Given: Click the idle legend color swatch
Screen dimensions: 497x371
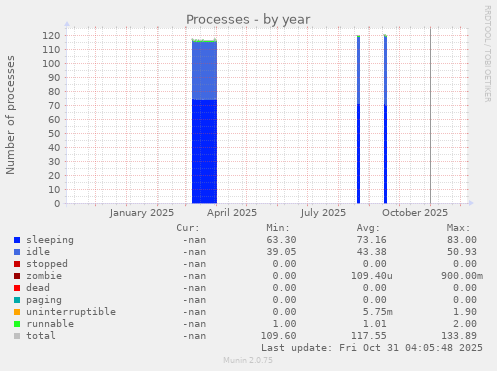Looking at the screenshot, I should pyautogui.click(x=17, y=252).
